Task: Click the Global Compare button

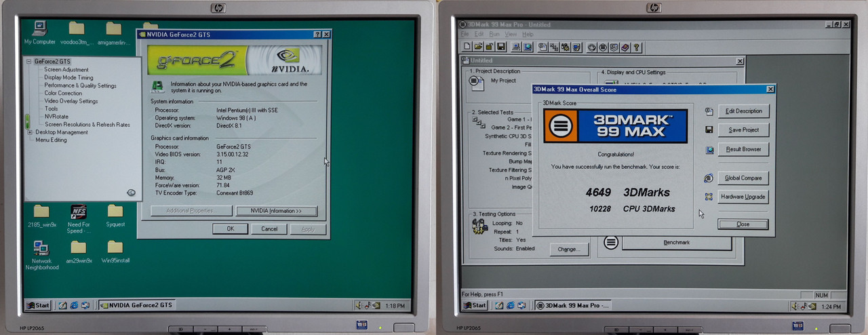Action: (x=743, y=178)
